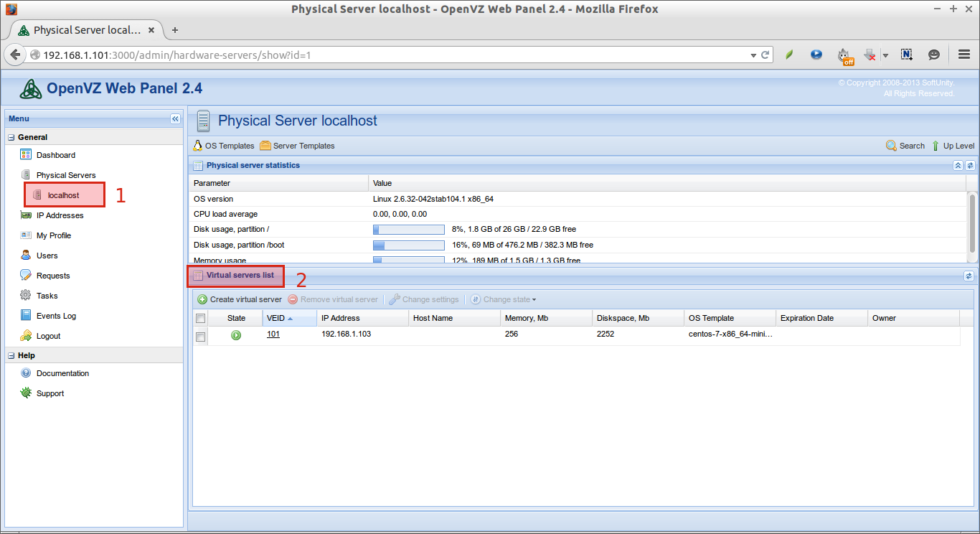Select Physical Servers in menu

pos(66,175)
